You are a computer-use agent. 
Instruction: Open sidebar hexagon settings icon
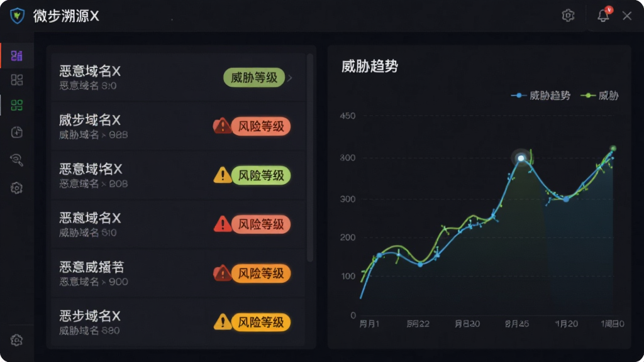(x=17, y=188)
